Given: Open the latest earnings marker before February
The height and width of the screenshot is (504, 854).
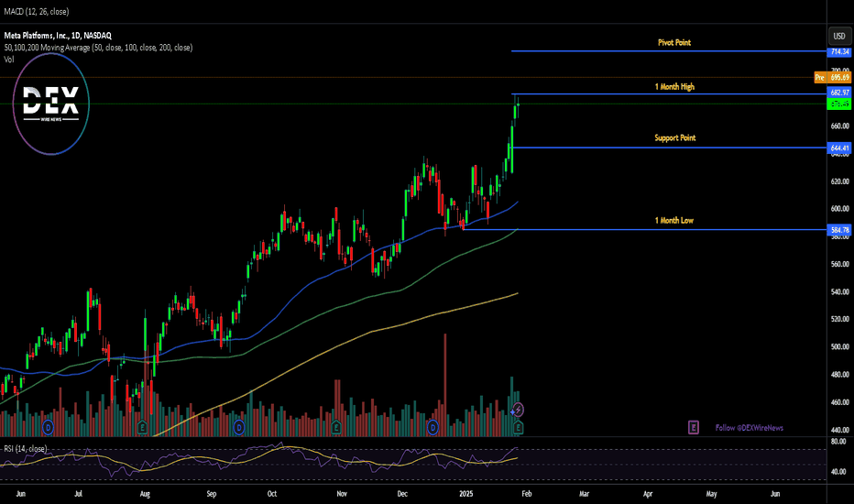Looking at the screenshot, I should [518, 428].
